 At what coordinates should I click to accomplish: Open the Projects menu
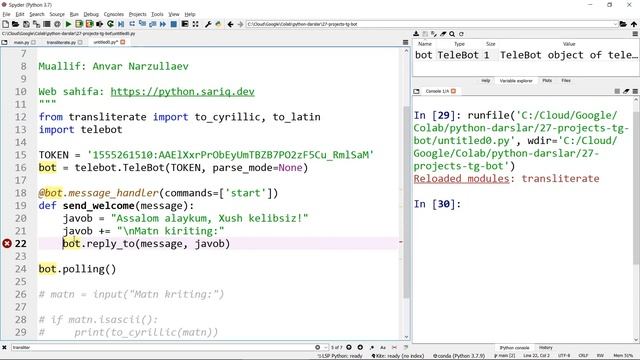click(x=138, y=14)
